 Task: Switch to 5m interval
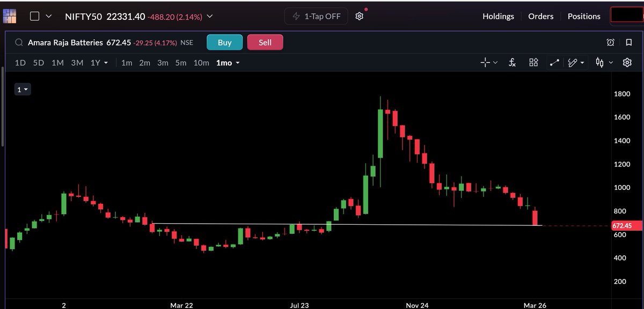coord(181,63)
